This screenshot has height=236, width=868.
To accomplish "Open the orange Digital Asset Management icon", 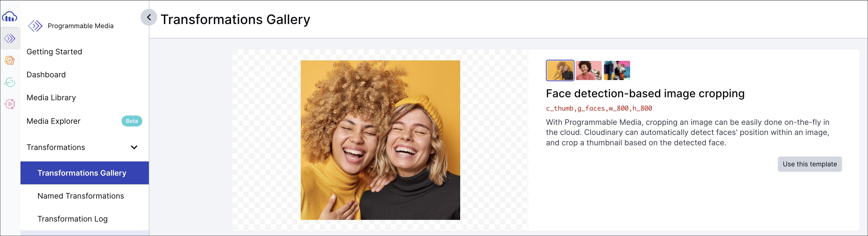I will pos(10,60).
